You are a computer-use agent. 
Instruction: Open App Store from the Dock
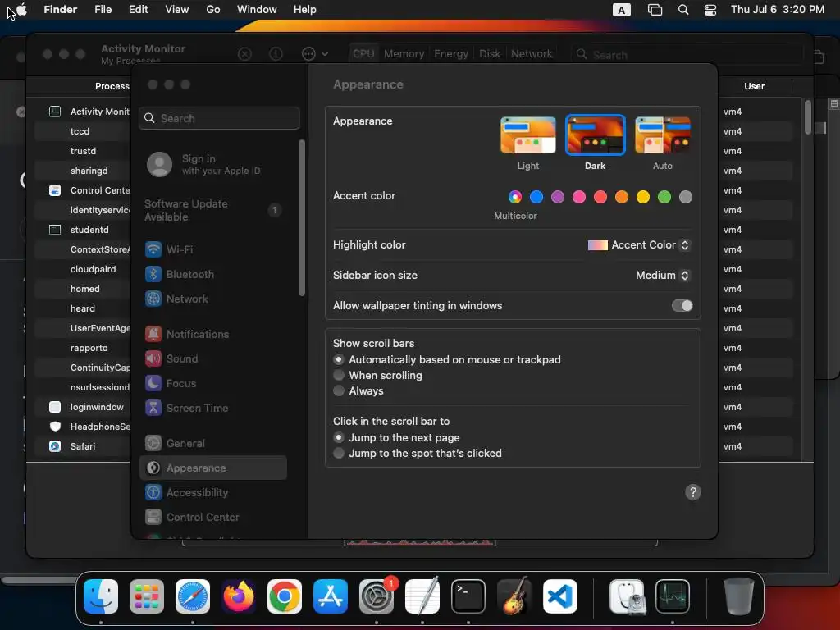331,596
